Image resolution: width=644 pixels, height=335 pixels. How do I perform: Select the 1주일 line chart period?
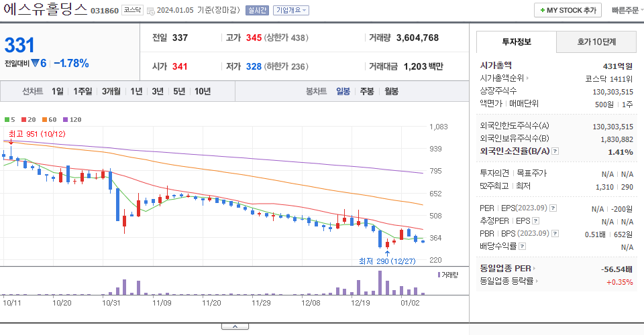[x=83, y=91]
